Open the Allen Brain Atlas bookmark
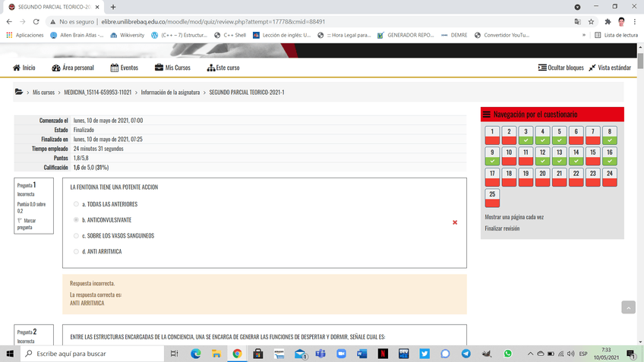 (77, 36)
